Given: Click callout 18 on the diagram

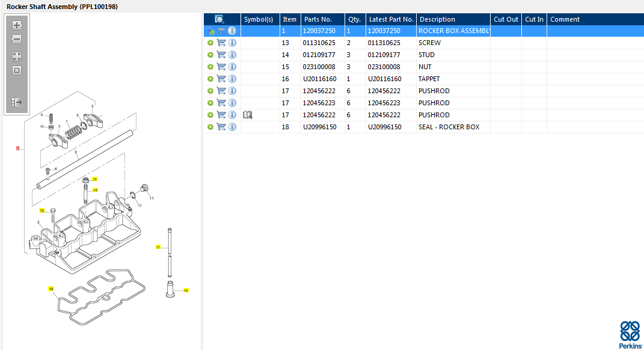Looking at the screenshot, I should click(x=51, y=289).
